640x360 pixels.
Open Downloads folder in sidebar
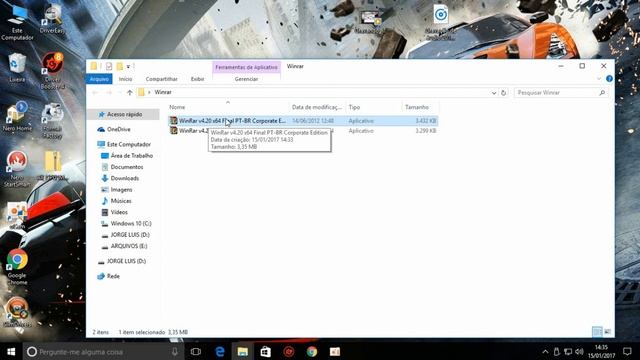[x=124, y=178]
